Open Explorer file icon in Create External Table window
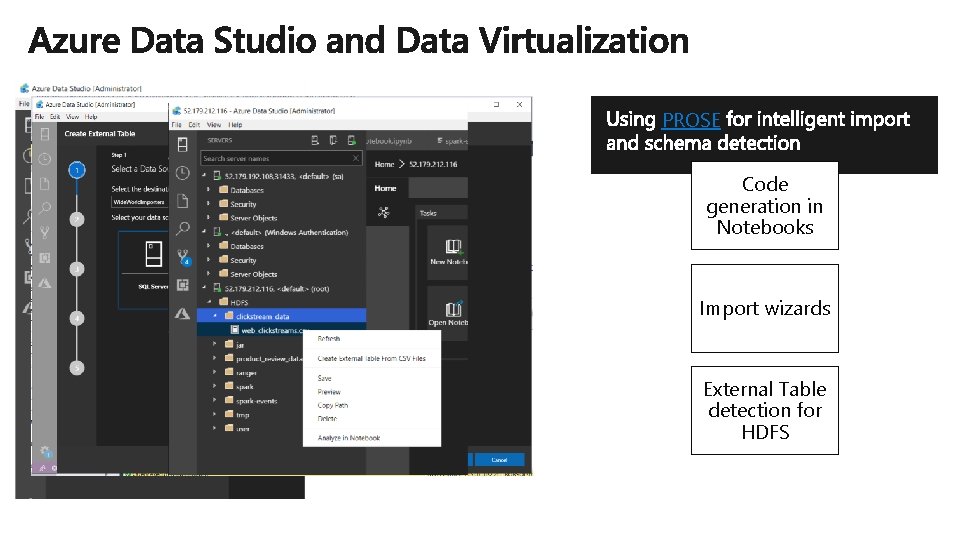The height and width of the screenshot is (540, 960). pos(45,184)
